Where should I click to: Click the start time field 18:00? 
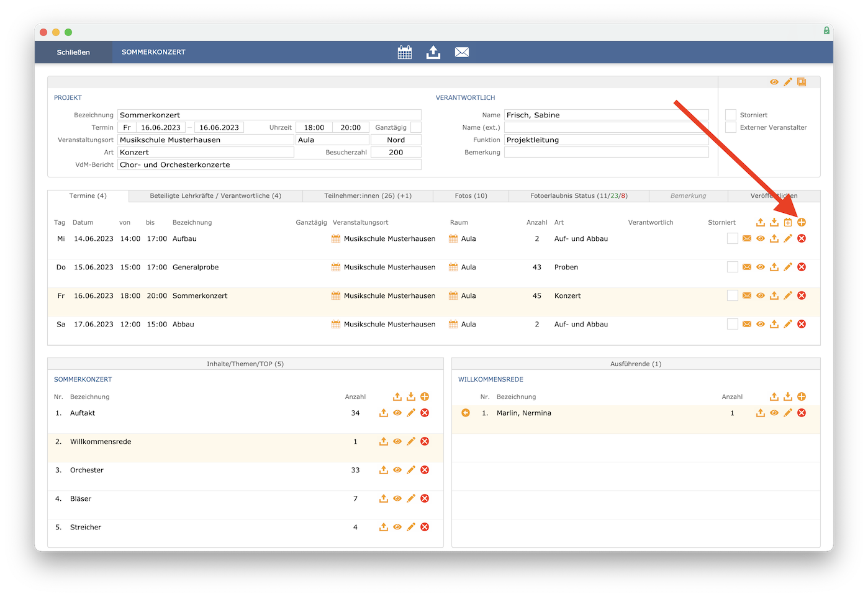click(314, 127)
